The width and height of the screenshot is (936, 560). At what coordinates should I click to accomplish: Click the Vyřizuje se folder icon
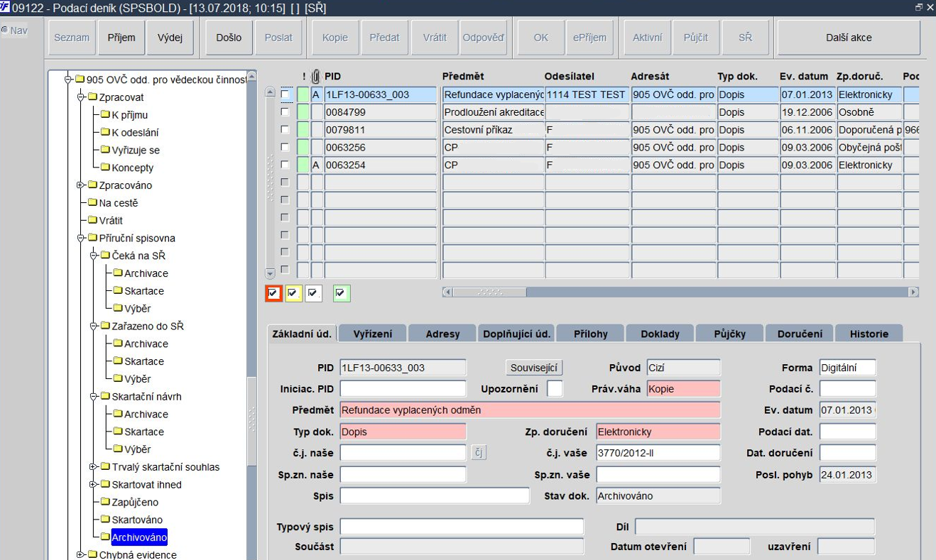coord(105,150)
